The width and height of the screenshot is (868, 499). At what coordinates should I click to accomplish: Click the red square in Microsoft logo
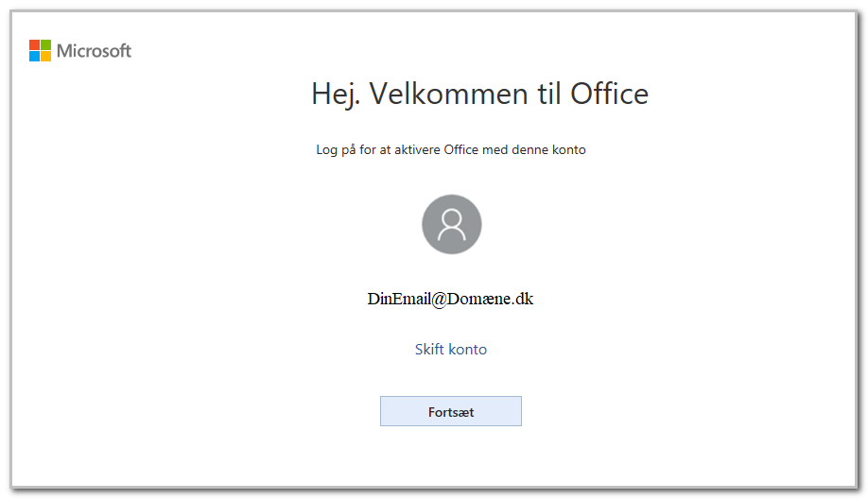click(34, 44)
